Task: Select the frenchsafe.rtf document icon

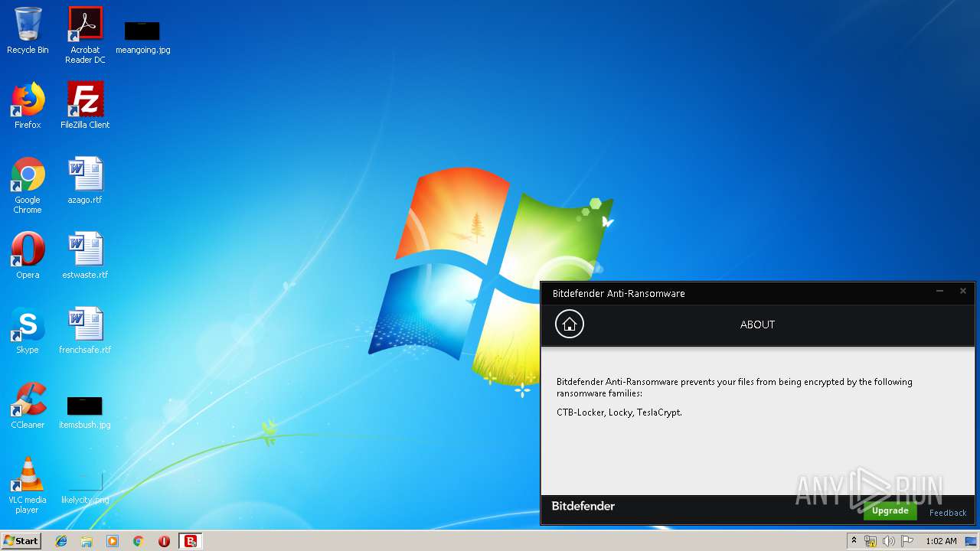Action: click(x=85, y=331)
